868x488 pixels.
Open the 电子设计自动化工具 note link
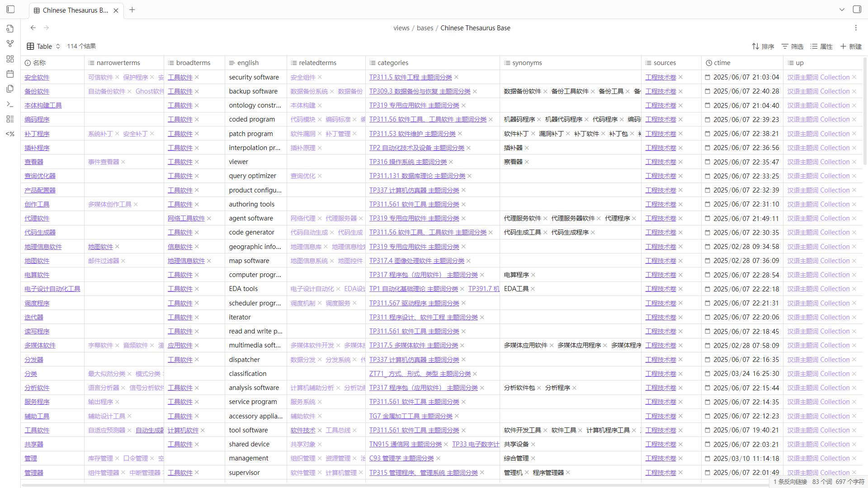tap(52, 289)
